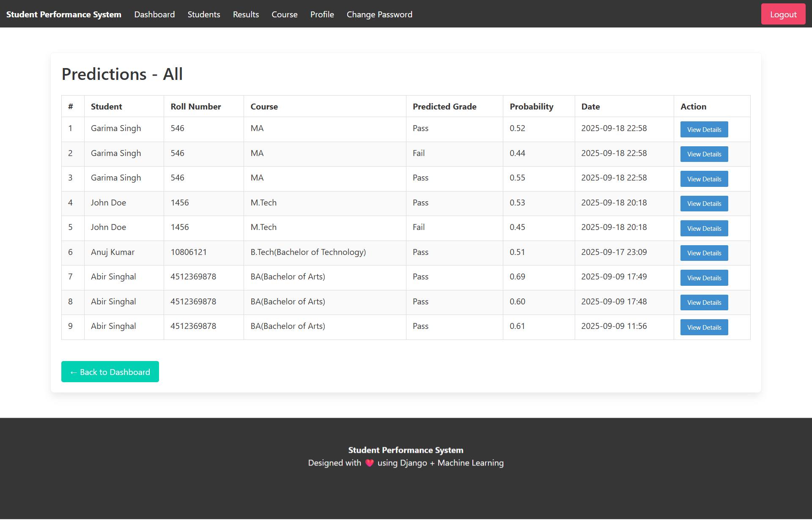View details for Abir Singhal's 0.60 prediction
The height and width of the screenshot is (520, 812).
(704, 302)
